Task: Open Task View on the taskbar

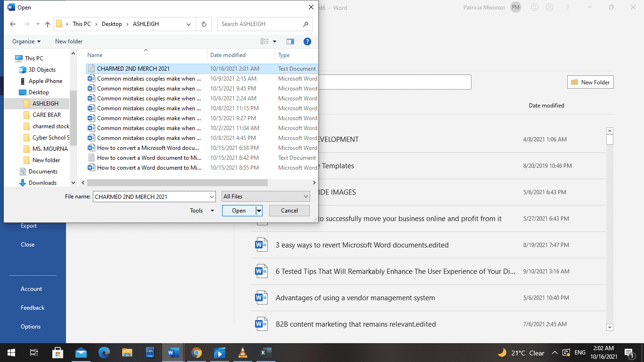Action: point(33,353)
